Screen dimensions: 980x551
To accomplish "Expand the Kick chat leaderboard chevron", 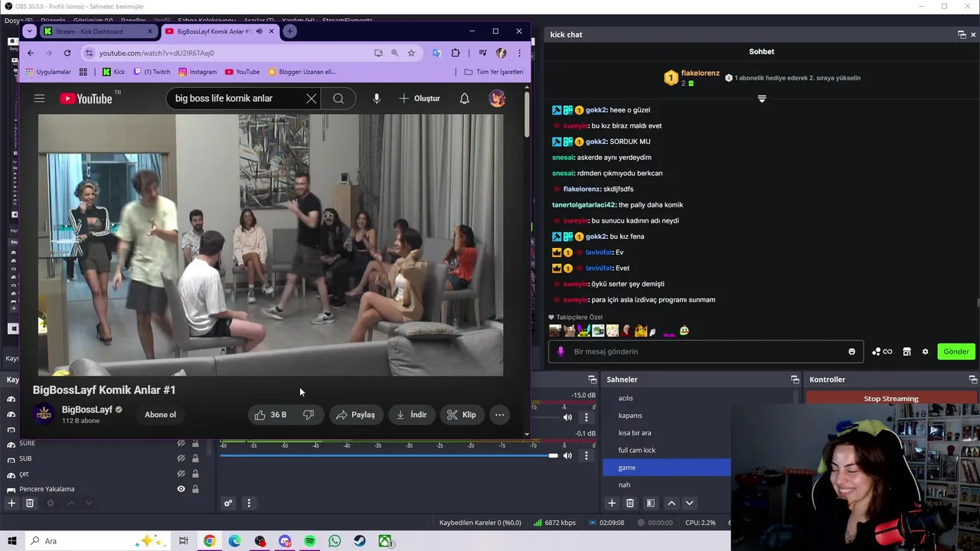I will coord(762,99).
